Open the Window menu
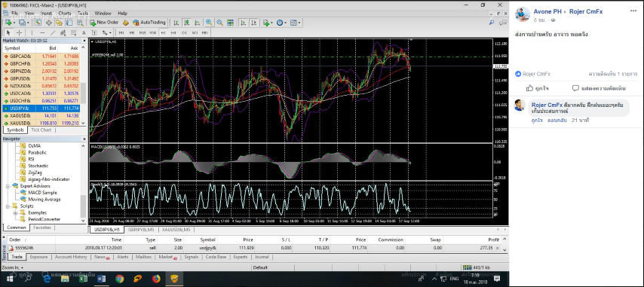 (103, 13)
